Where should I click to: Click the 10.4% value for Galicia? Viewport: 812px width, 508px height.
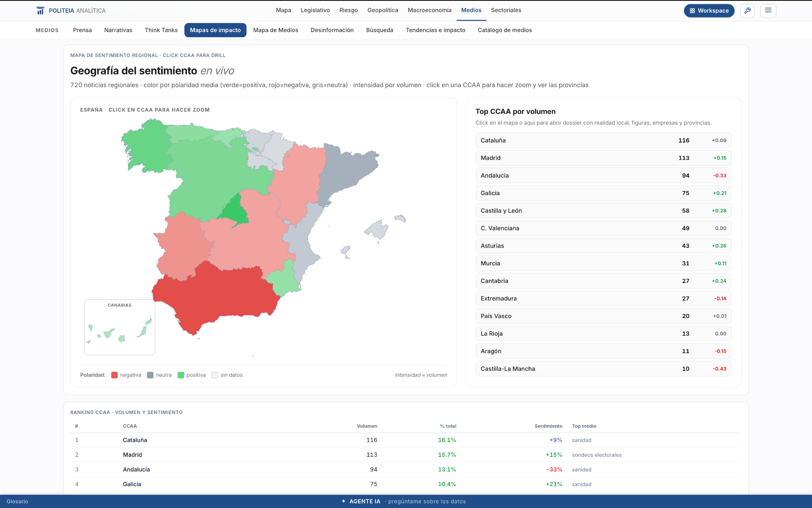pyautogui.click(x=447, y=484)
